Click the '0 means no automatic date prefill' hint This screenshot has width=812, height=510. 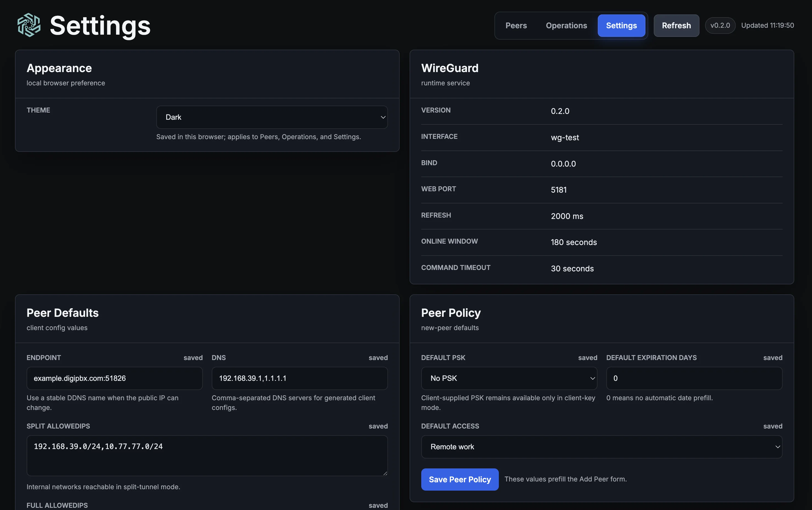click(x=659, y=398)
